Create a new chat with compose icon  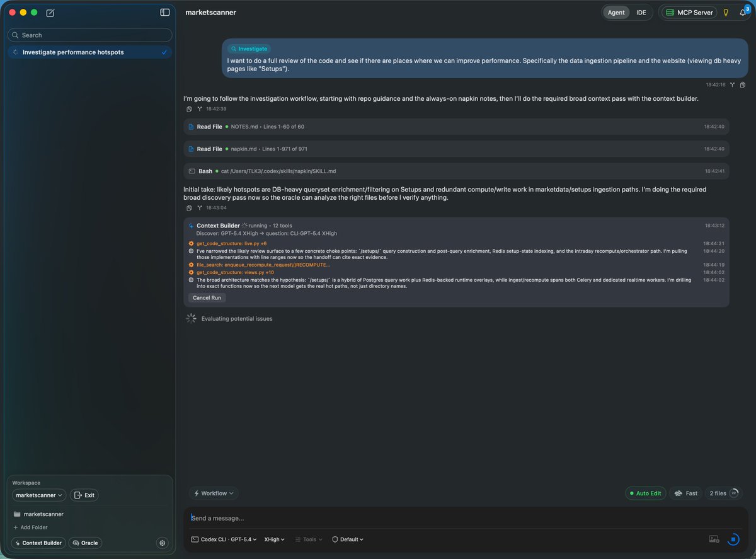click(50, 13)
